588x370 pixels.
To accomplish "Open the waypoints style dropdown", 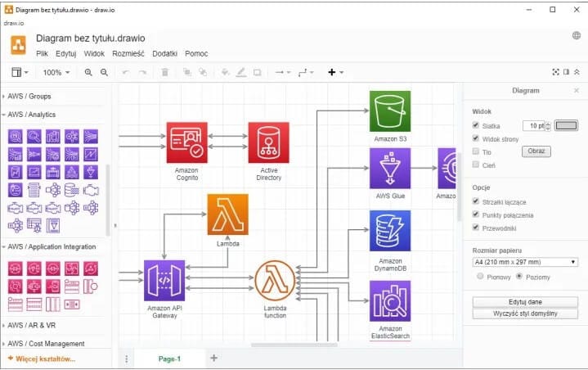I will tap(306, 72).
